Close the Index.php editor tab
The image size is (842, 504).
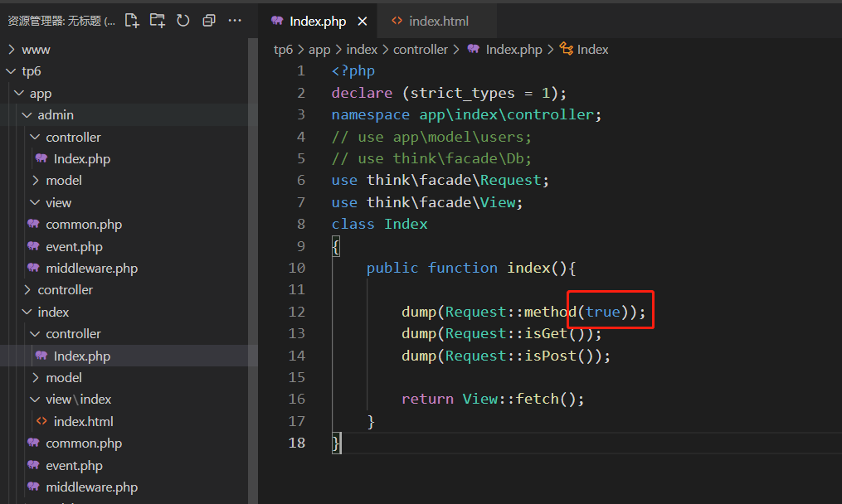point(363,22)
